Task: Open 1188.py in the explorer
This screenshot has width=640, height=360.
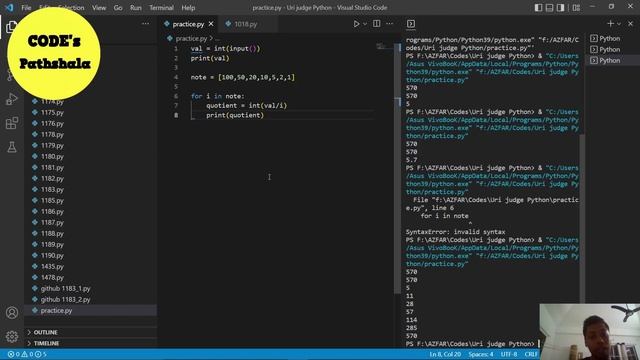Action: coord(52,233)
